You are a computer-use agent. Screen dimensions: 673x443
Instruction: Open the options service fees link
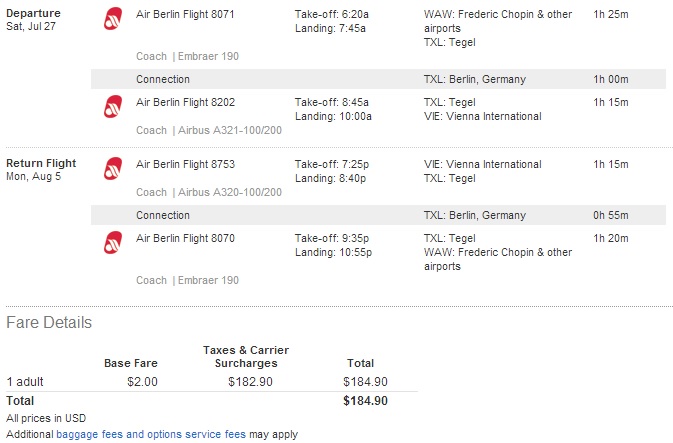click(x=196, y=434)
